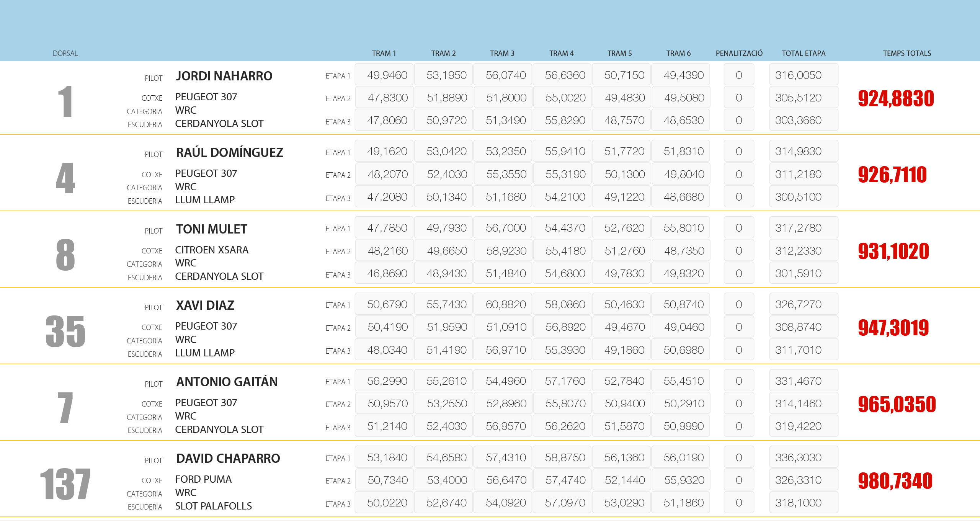Click the TRAM 1 column header
This screenshot has width=980, height=521.
click(384, 53)
